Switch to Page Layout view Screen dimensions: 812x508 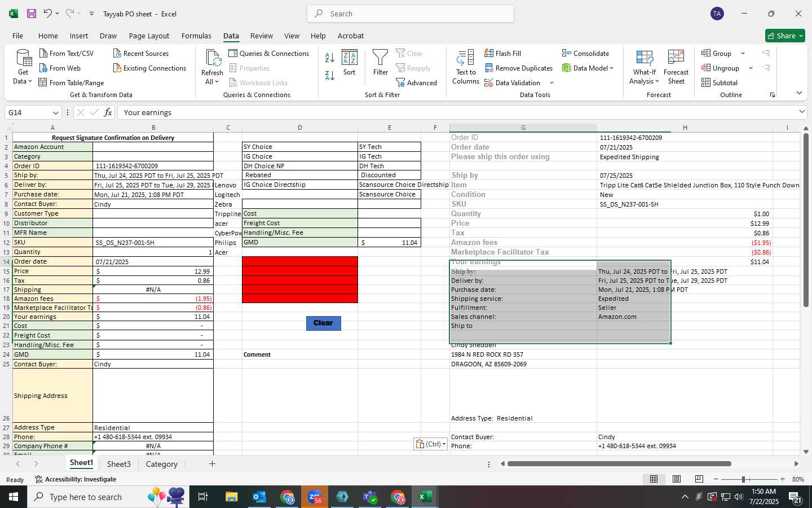click(676, 479)
